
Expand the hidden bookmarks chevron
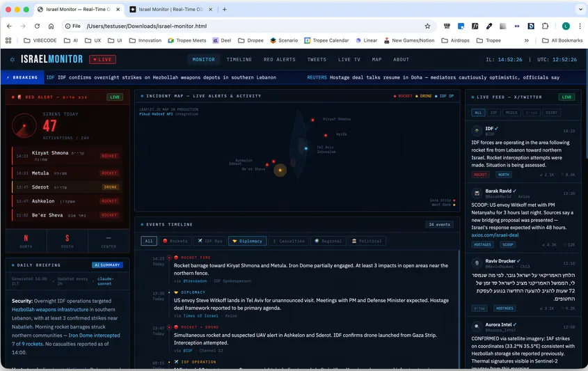tap(527, 40)
